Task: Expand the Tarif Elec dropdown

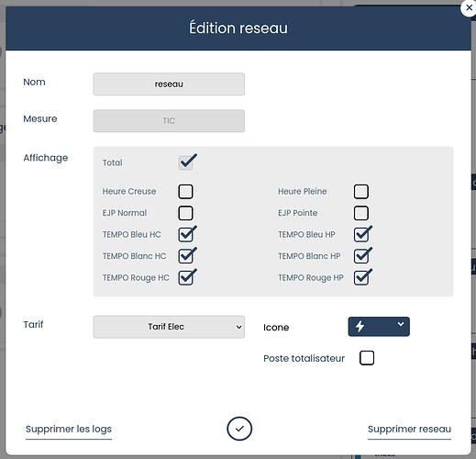Action: coord(169,327)
